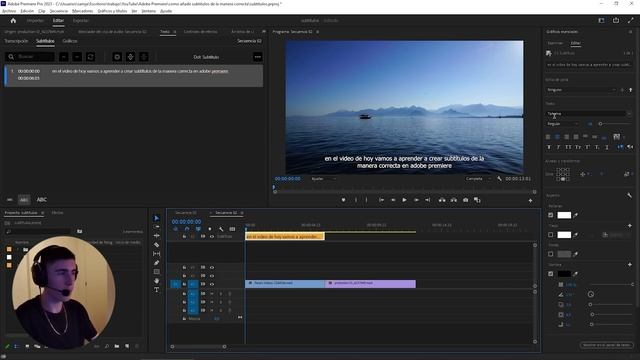This screenshot has width=640, height=360.
Task: Add another stroke with plus icon
Action: 630,226
